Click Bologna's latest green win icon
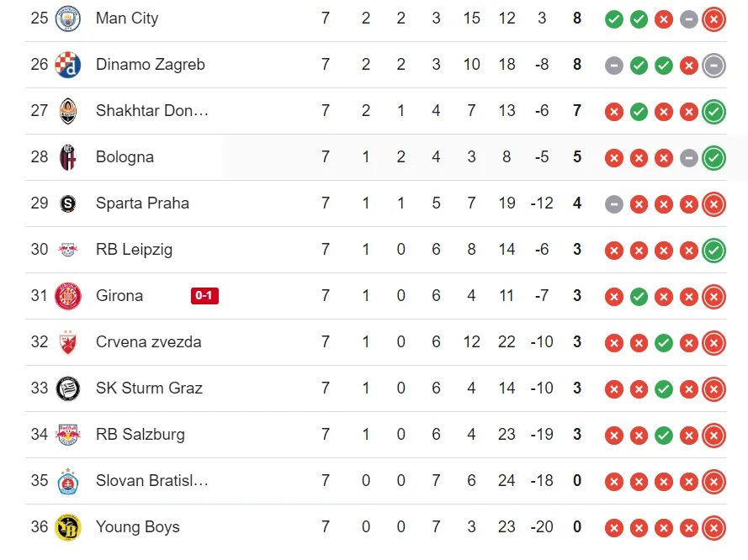748x560 pixels. click(714, 158)
